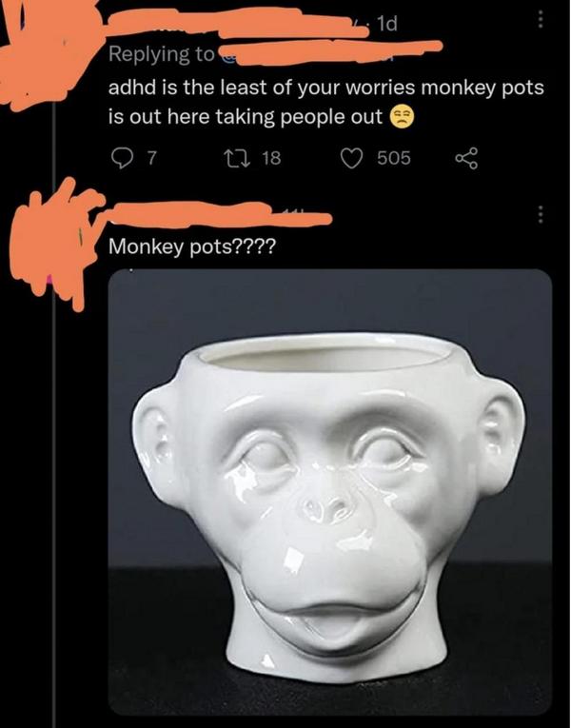571x728 pixels.
Task: Click the Monkey pots???? reply text
Action: [x=192, y=246]
